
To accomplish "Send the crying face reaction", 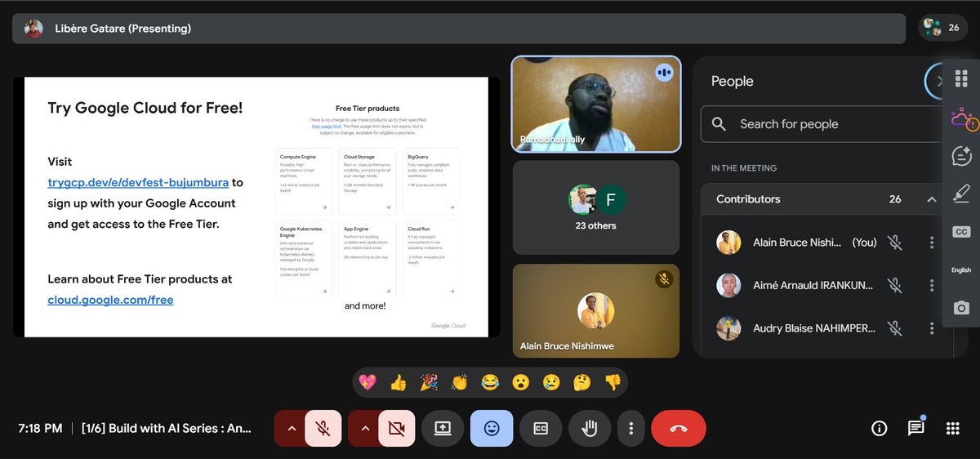I will tap(551, 381).
